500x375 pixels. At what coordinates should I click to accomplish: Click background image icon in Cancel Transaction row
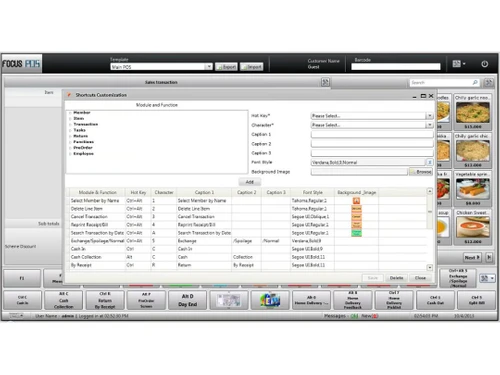pyautogui.click(x=356, y=217)
